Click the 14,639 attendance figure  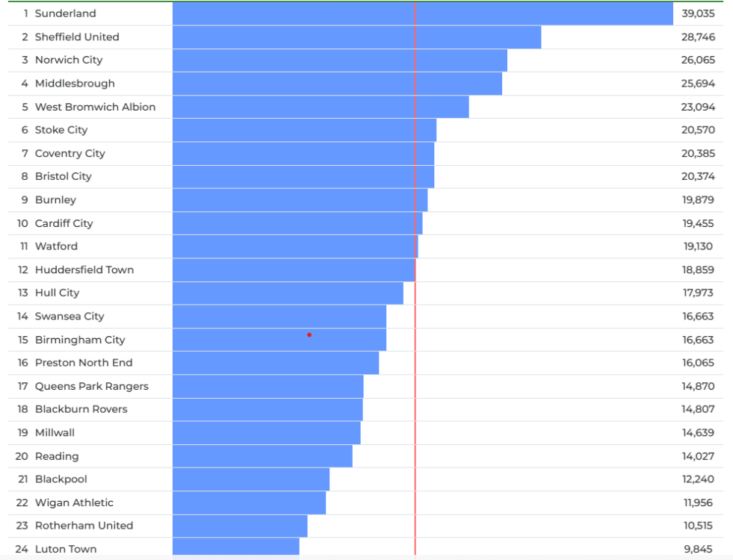(698, 432)
